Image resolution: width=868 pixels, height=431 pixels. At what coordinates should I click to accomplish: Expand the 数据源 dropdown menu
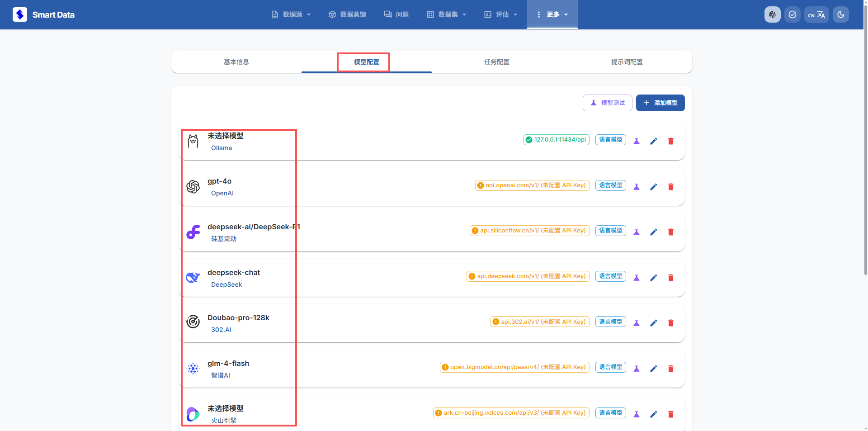pos(291,14)
